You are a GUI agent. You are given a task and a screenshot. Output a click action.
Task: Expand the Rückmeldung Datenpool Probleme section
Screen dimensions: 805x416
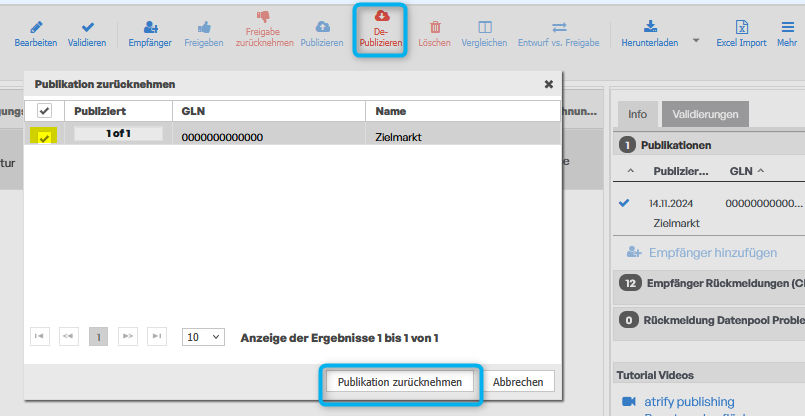(709, 320)
